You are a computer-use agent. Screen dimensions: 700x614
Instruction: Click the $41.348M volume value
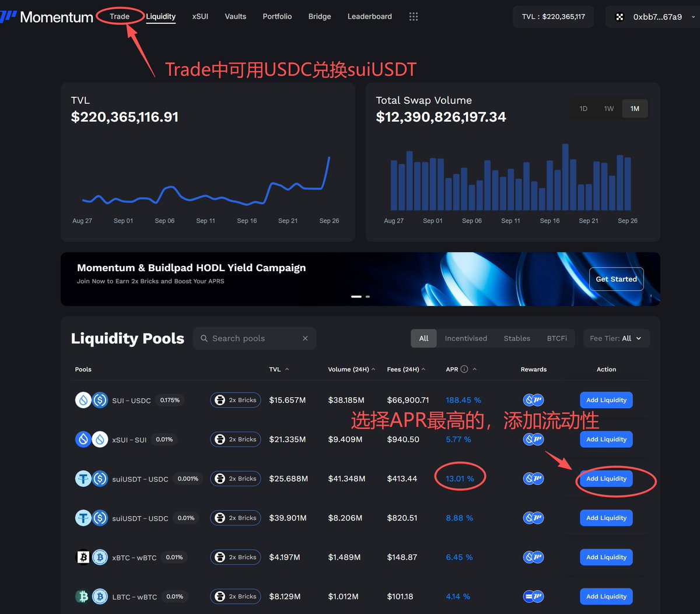pyautogui.click(x=346, y=479)
